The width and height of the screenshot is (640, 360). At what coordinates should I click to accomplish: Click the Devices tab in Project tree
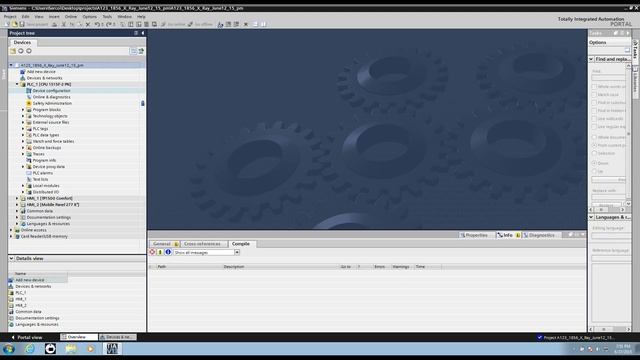[x=22, y=42]
